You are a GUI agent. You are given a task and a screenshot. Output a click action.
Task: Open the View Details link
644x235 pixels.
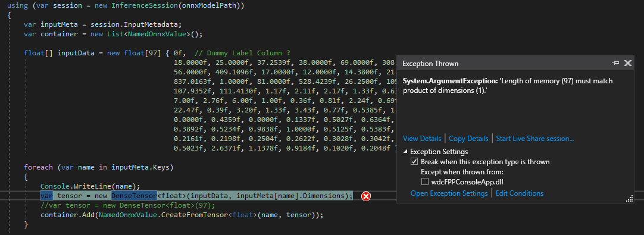422,139
